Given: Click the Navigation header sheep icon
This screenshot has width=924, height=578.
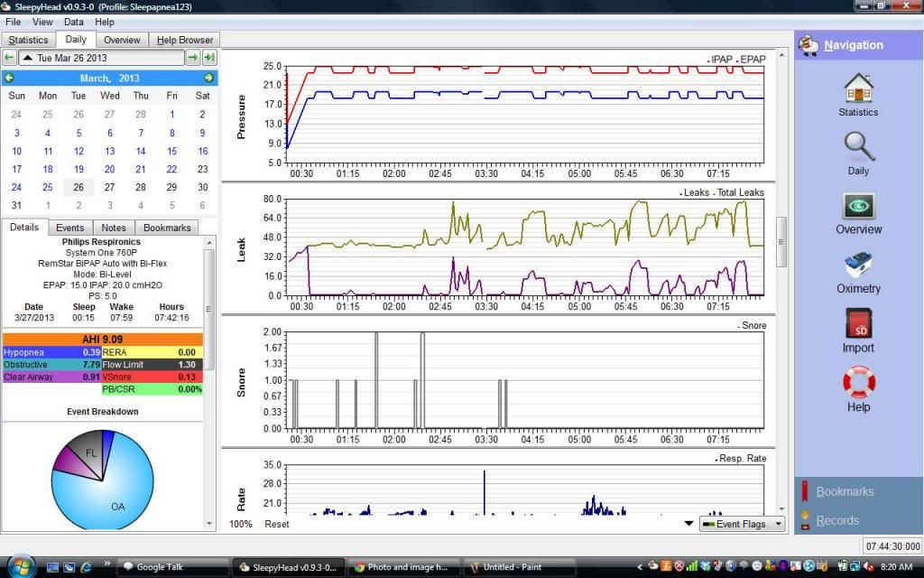Looking at the screenshot, I should click(808, 45).
